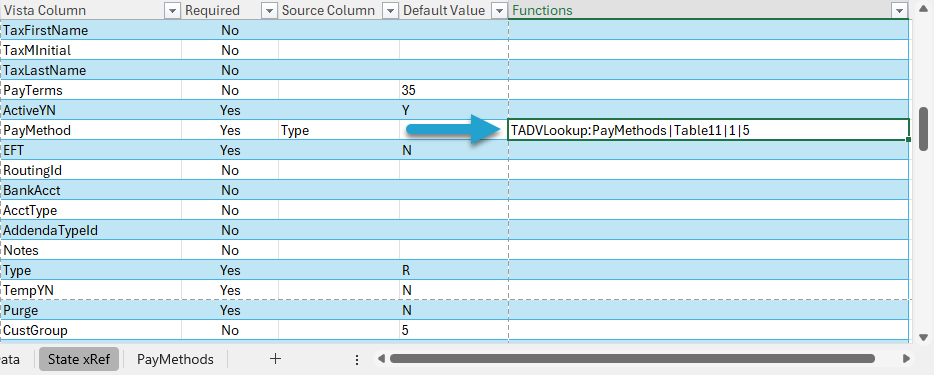934x375 pixels.
Task: Select the AddendaTypeId cell
Action: click(x=91, y=230)
